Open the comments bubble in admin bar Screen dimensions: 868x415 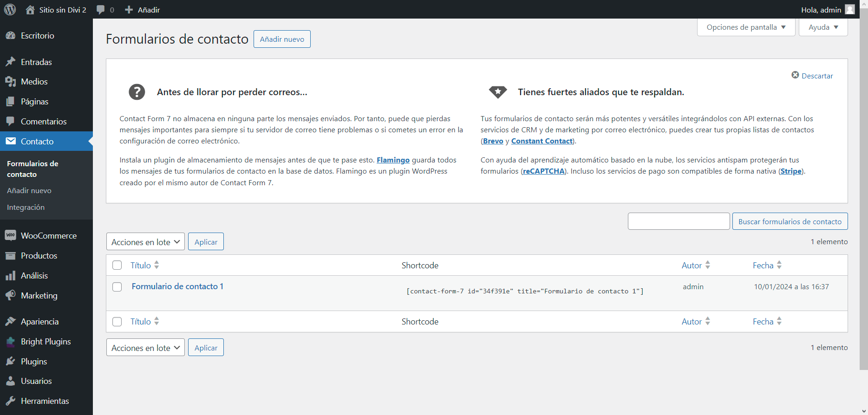click(101, 10)
